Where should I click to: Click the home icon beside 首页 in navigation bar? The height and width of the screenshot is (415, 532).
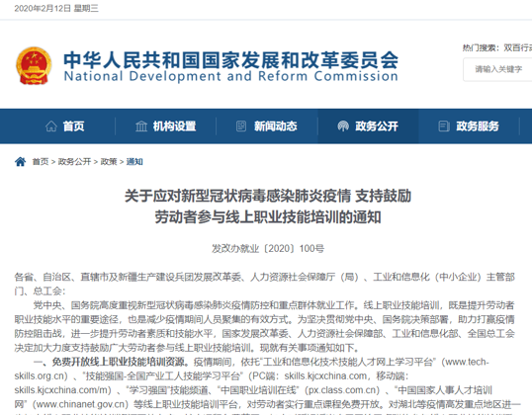pos(51,126)
